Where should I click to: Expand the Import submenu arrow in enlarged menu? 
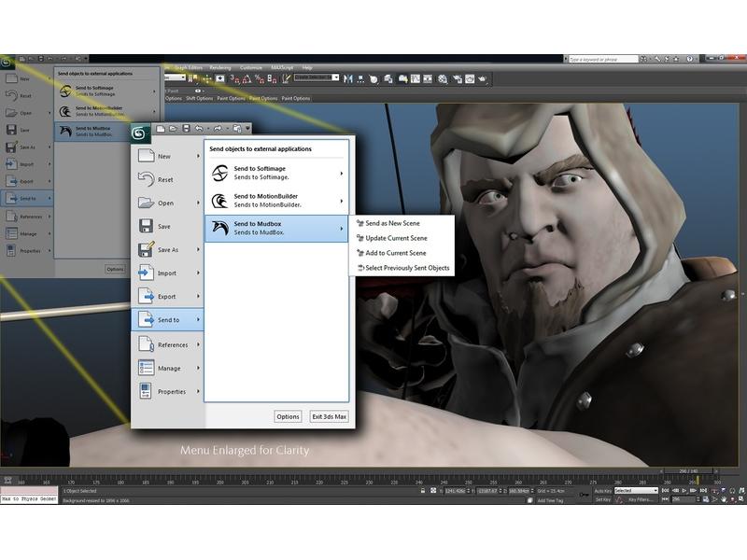[x=198, y=273]
